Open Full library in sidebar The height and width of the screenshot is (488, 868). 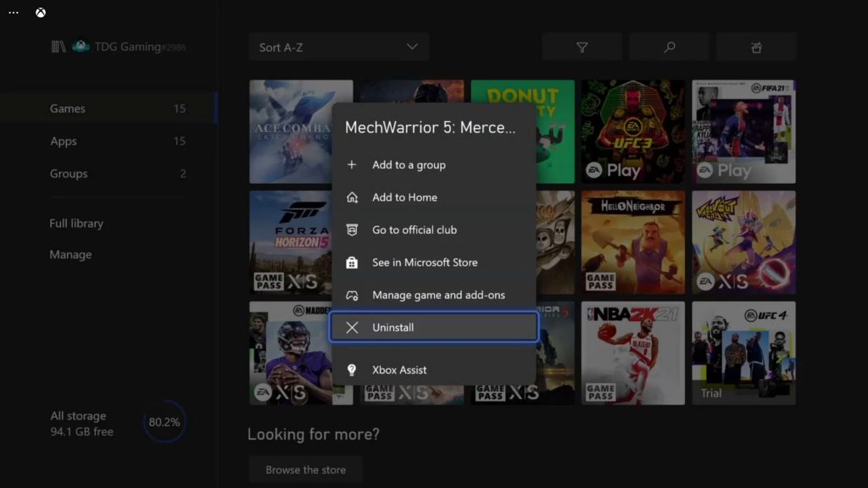tap(76, 223)
